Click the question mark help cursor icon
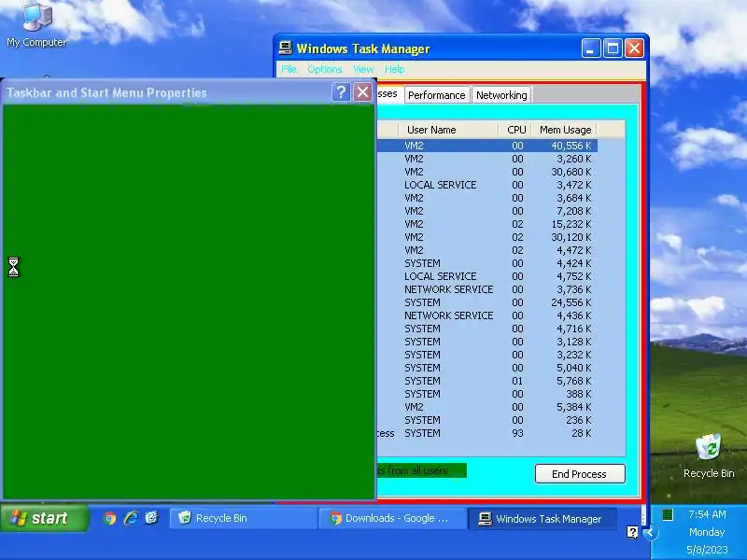Screen dimensions: 747x560 (633, 532)
